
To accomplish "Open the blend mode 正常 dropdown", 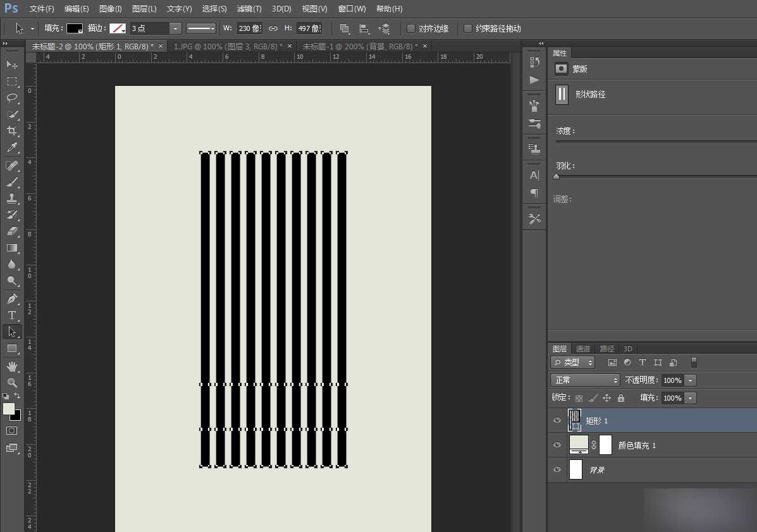I will pos(586,380).
